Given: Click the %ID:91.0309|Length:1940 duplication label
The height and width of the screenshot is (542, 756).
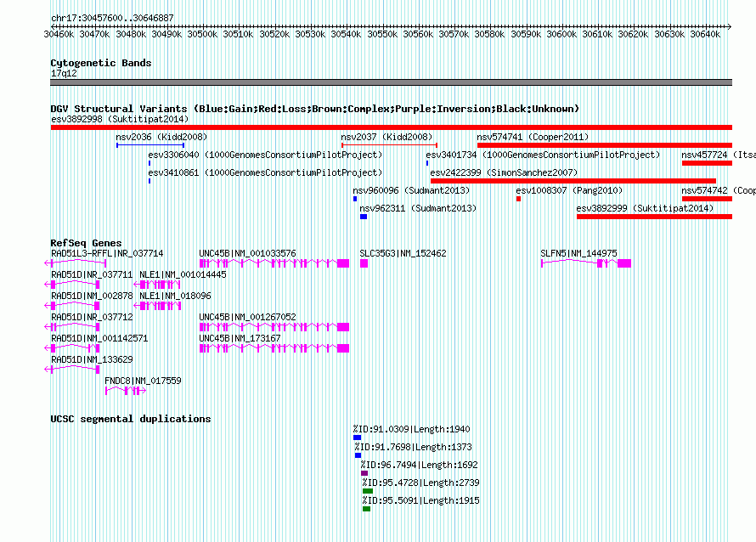Looking at the screenshot, I should click(x=411, y=429).
